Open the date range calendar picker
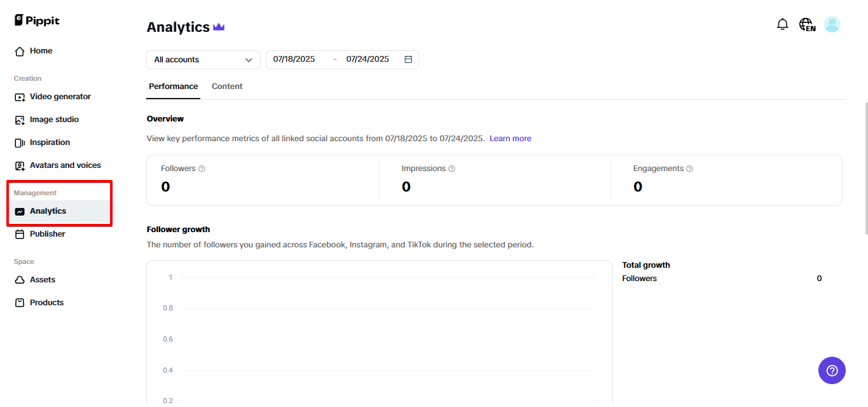 pos(408,59)
